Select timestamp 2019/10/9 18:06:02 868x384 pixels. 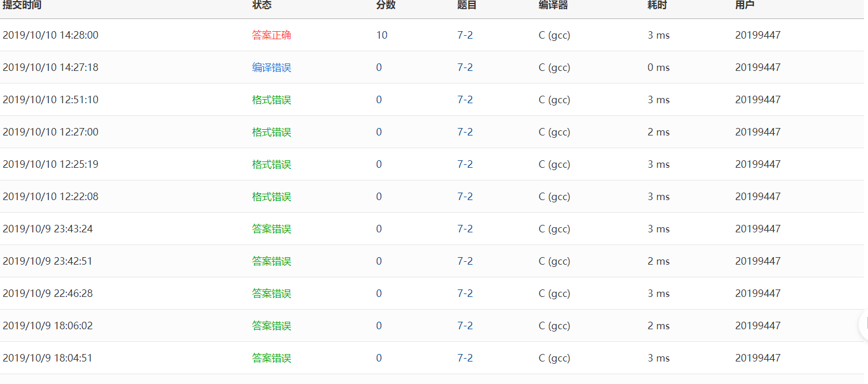click(48, 326)
